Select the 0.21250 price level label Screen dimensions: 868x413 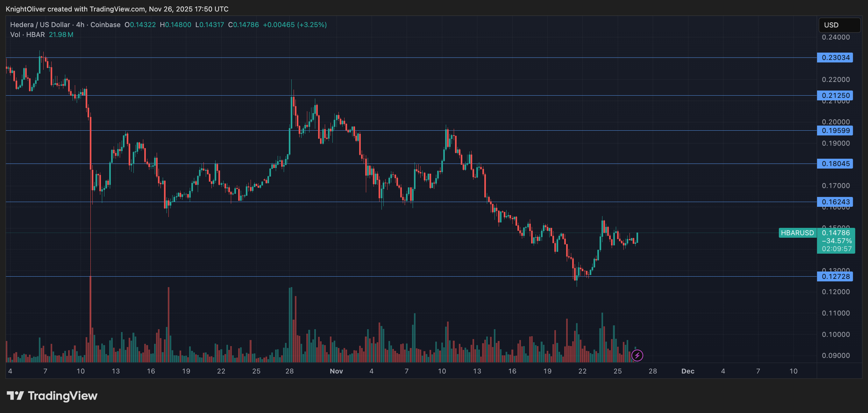[835, 95]
